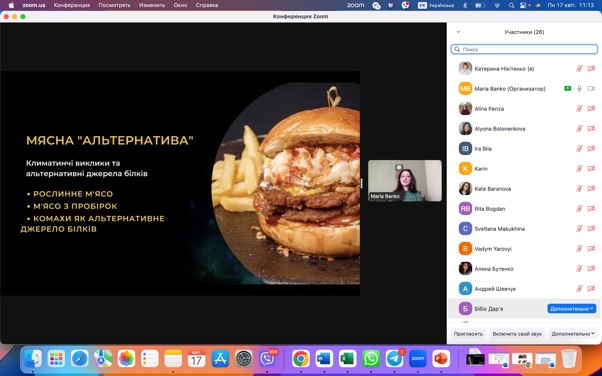Open Google Chrome in the dock
602x376 pixels.
(x=301, y=359)
